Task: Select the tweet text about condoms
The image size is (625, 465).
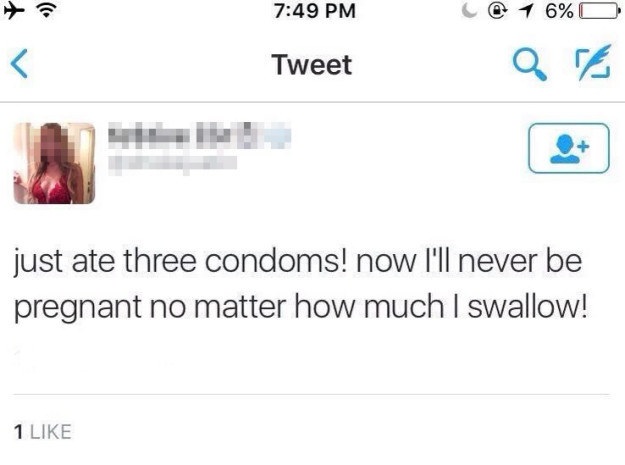Action: 301,284
